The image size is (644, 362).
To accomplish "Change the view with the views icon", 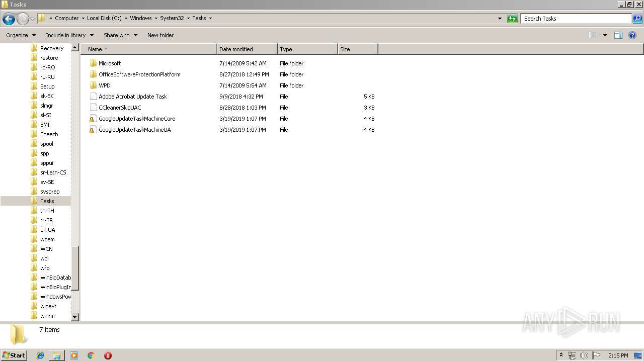I will pos(593,35).
